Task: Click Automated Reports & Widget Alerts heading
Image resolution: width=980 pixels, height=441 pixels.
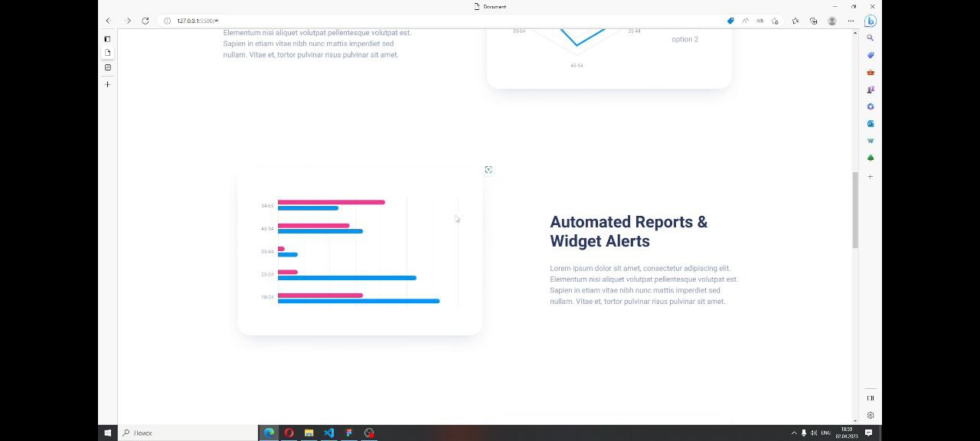Action: 629,231
